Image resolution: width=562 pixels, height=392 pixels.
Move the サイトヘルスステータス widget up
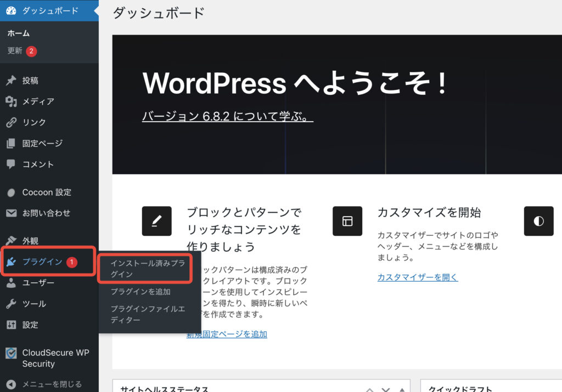tap(369, 389)
